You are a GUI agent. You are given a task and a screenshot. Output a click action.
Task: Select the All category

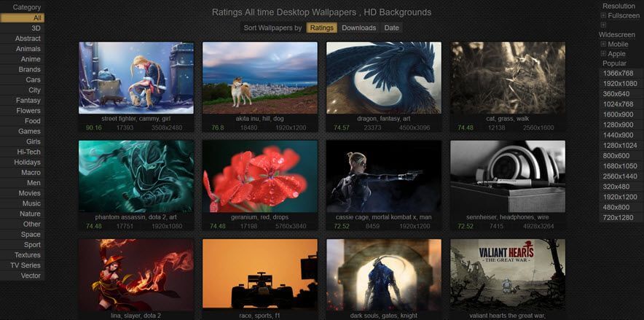pyautogui.click(x=22, y=18)
